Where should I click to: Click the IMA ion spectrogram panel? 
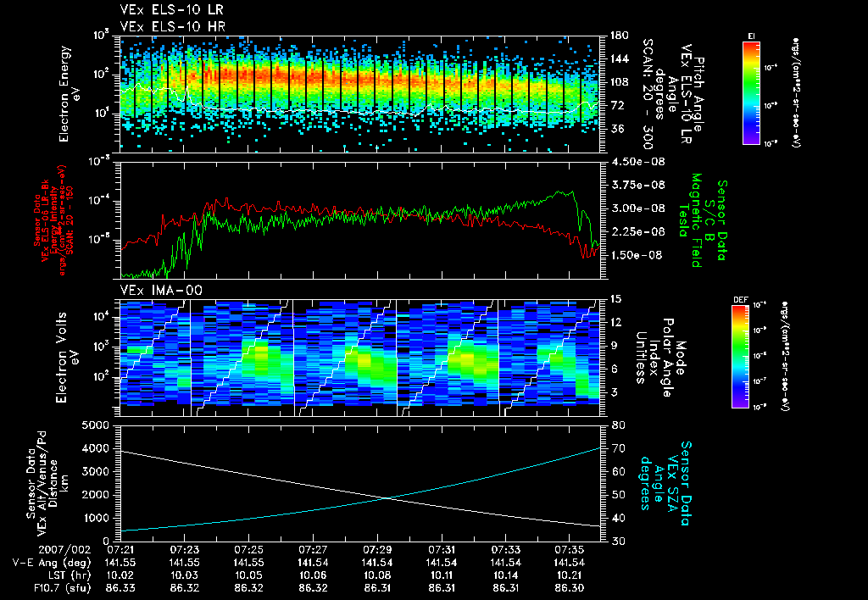coord(360,358)
